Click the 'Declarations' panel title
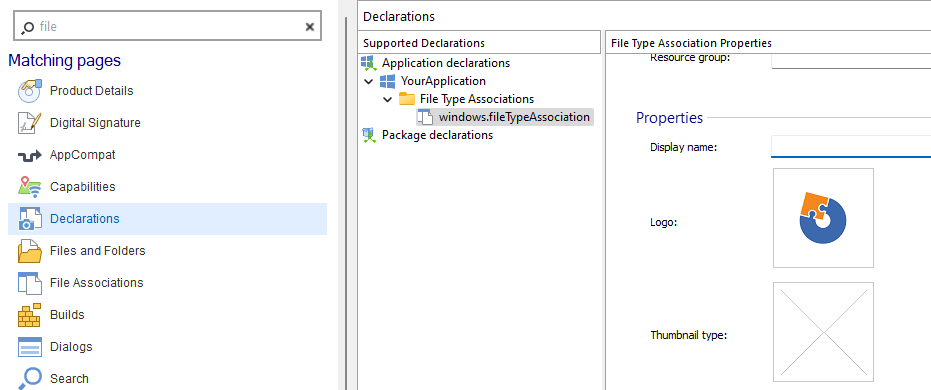The height and width of the screenshot is (390, 931). [399, 17]
